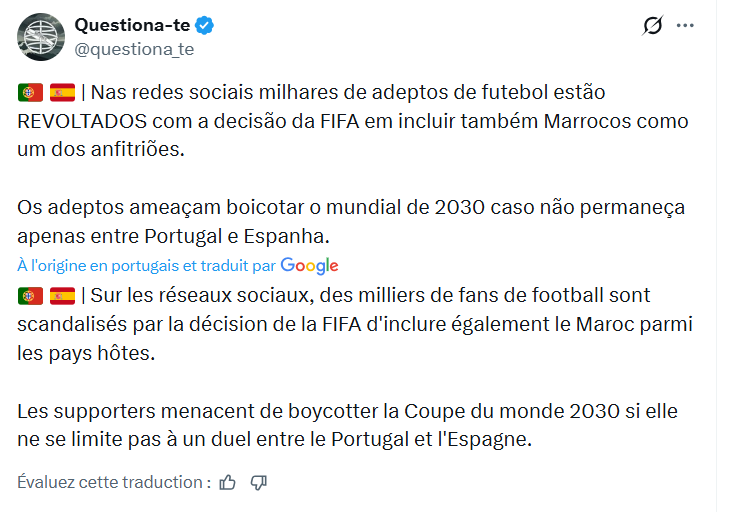Rate the translation with thumbs up

[228, 482]
